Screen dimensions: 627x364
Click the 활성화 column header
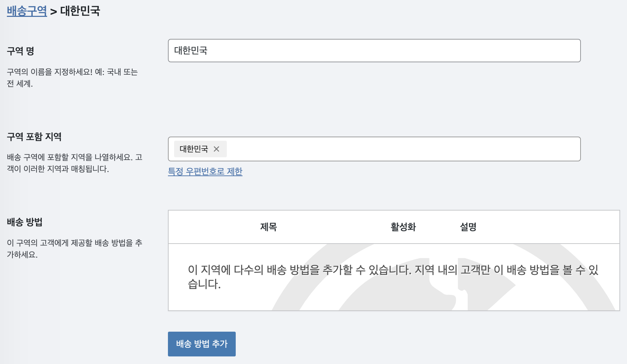click(x=403, y=227)
